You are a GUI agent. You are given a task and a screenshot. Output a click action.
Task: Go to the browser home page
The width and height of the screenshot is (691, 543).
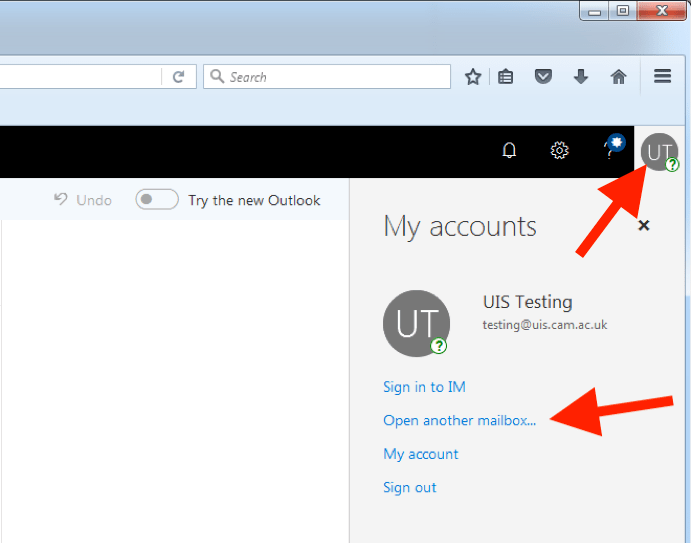tap(618, 77)
